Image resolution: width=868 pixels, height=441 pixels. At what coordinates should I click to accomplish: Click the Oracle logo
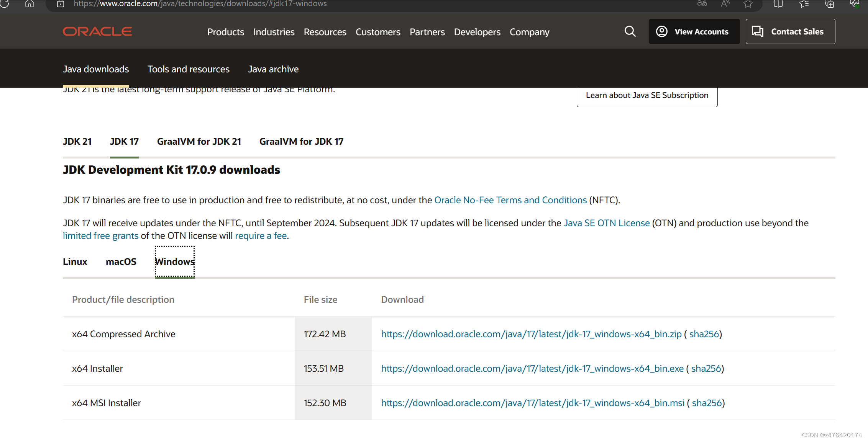[x=97, y=31]
